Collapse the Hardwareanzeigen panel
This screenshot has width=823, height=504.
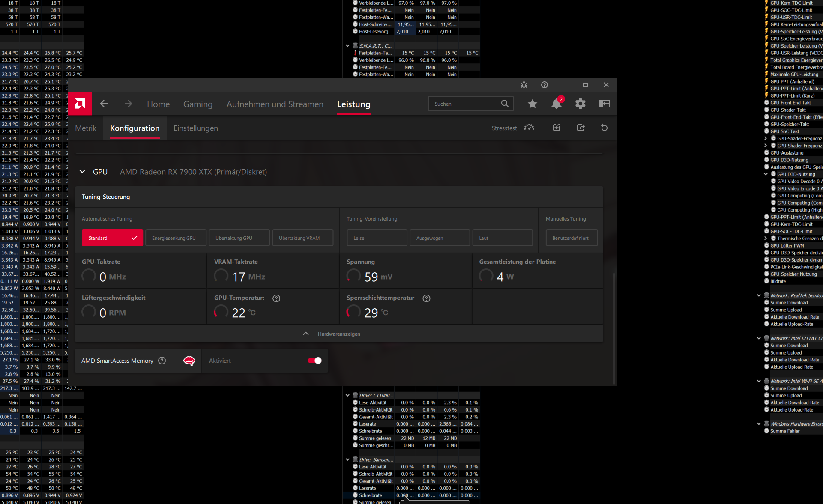(305, 334)
